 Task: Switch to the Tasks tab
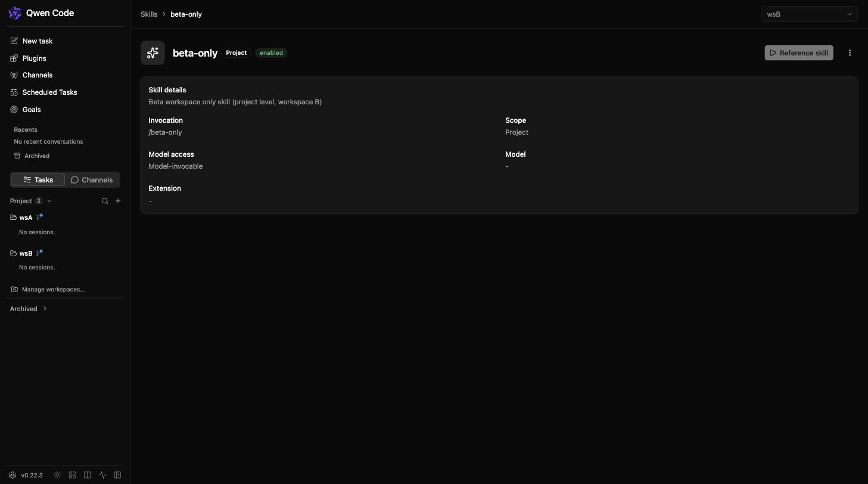[x=38, y=180]
